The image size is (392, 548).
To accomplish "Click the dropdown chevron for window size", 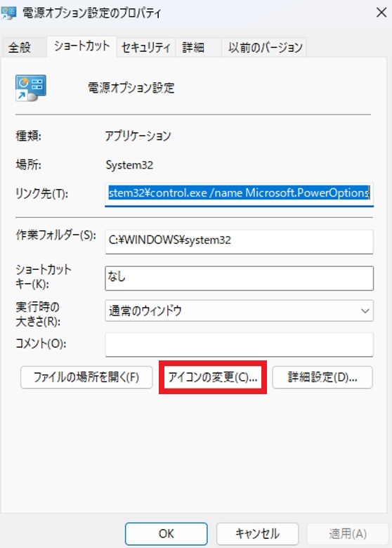I will click(365, 311).
